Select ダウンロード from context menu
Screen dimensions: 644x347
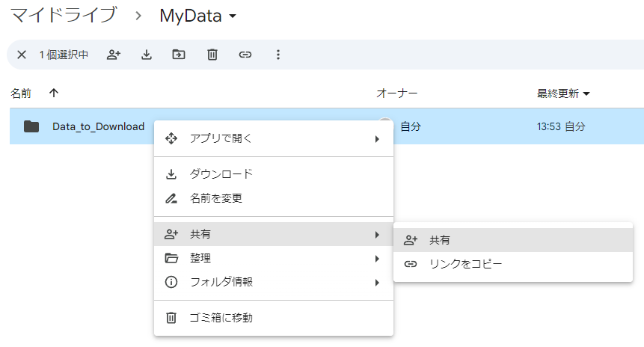(x=221, y=174)
